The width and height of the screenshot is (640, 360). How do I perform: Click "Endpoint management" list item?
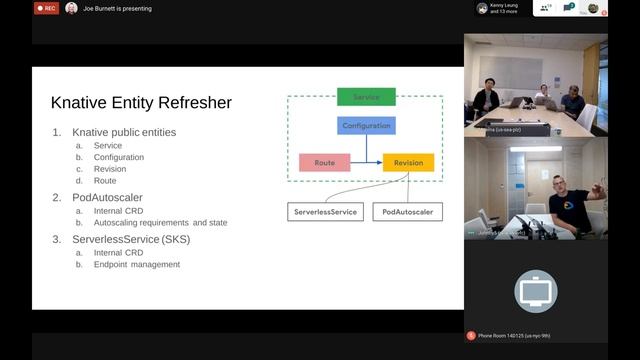pyautogui.click(x=137, y=264)
